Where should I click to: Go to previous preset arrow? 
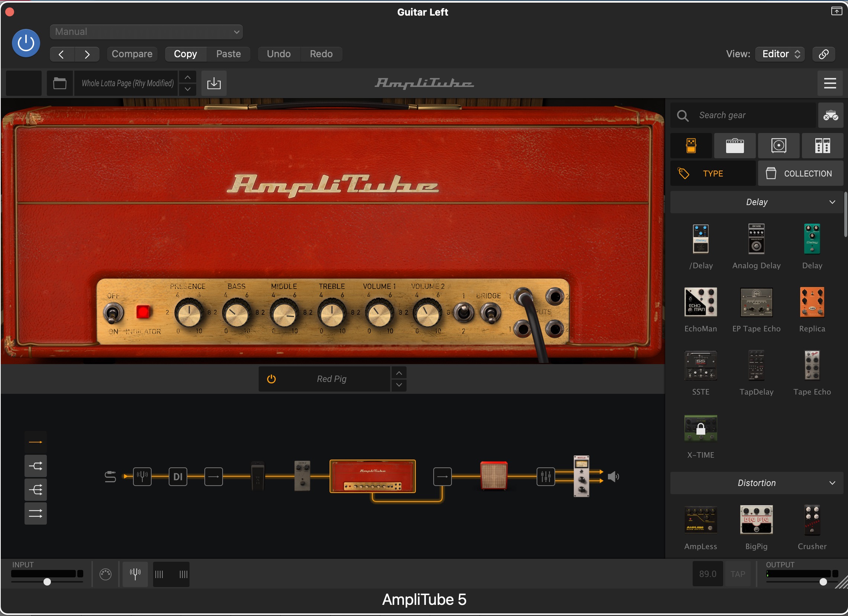[62, 54]
